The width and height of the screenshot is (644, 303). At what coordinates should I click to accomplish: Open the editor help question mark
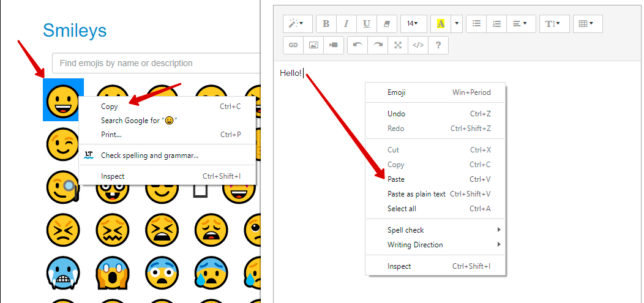click(438, 45)
